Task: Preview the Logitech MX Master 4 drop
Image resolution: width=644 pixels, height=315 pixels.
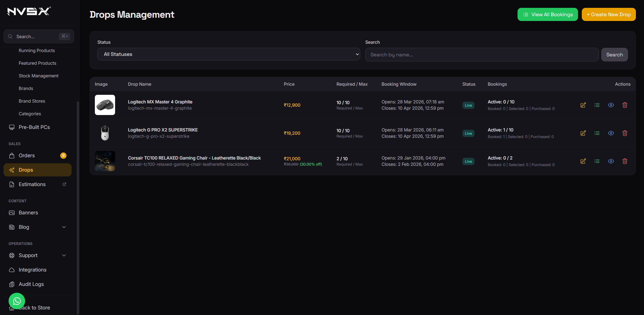Action: tap(611, 105)
